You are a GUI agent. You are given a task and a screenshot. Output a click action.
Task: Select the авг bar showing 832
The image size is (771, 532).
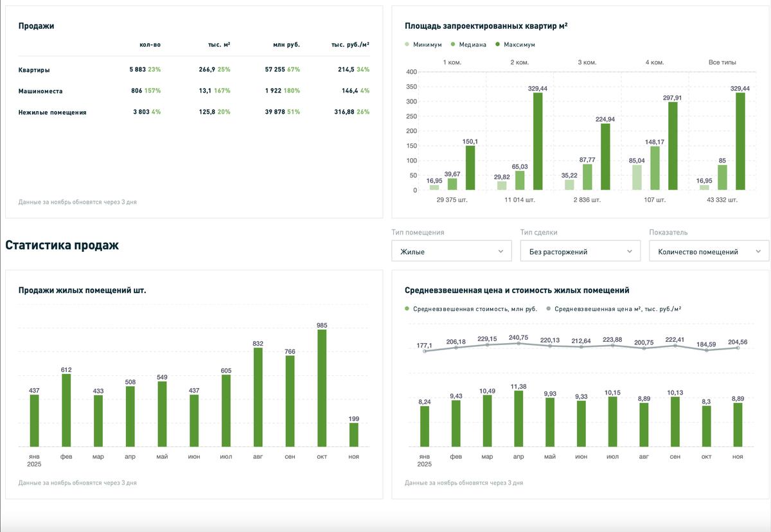258,397
